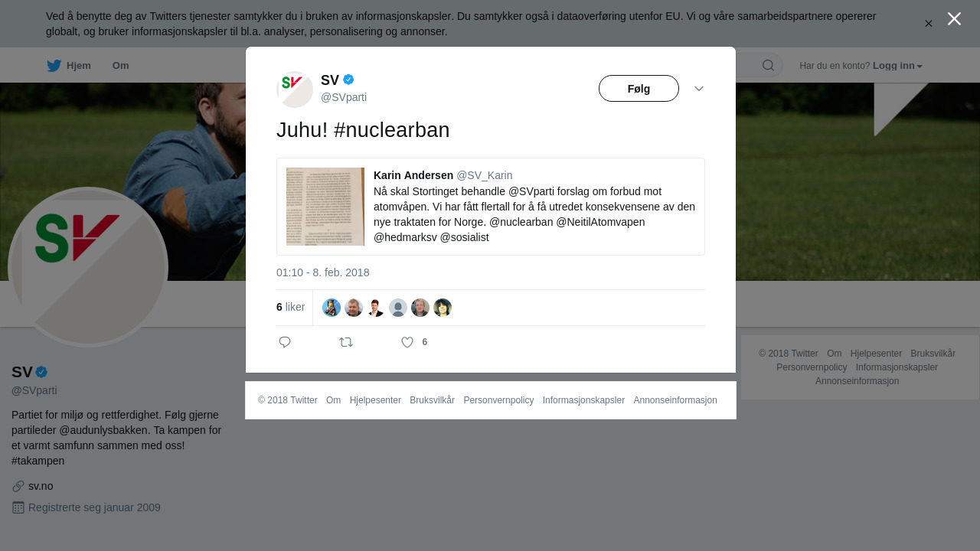Expand the tweet options chevron
The image size is (980, 551).
(x=699, y=89)
